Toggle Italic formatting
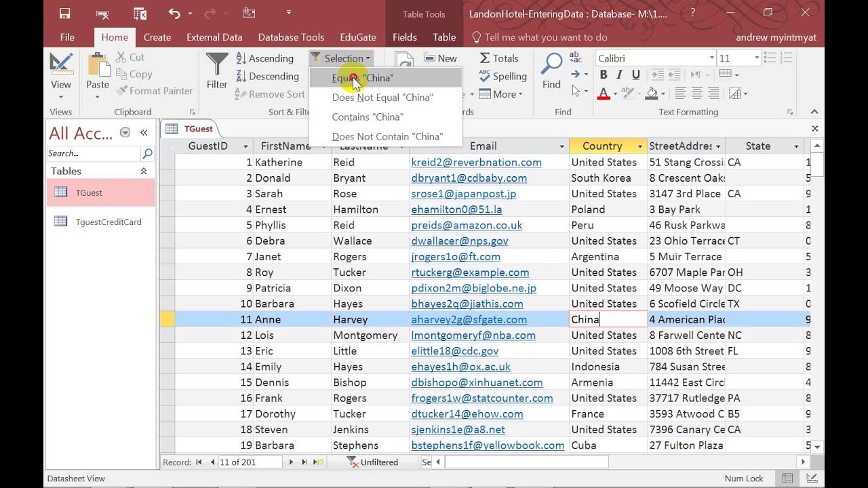The height and width of the screenshot is (488, 868). tap(619, 75)
